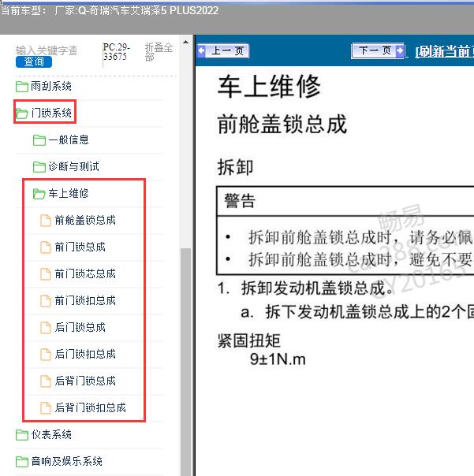Click the document icon beside 后背门锁扣总成
Image resolution: width=474 pixels, height=476 pixels.
point(46,407)
